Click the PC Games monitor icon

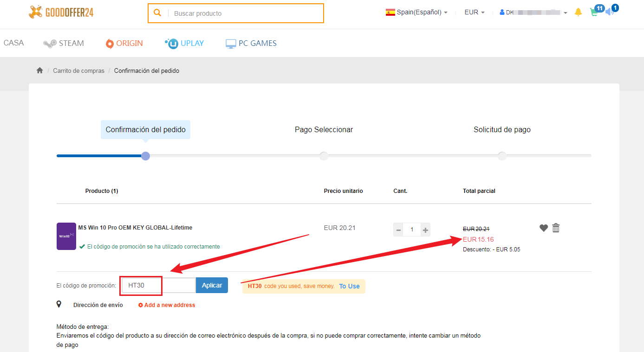click(x=231, y=44)
